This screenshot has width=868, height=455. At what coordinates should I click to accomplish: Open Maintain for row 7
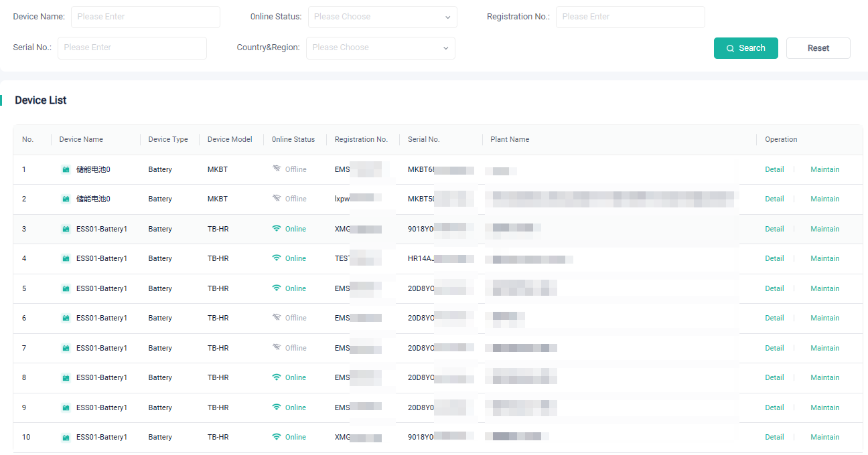(x=825, y=348)
